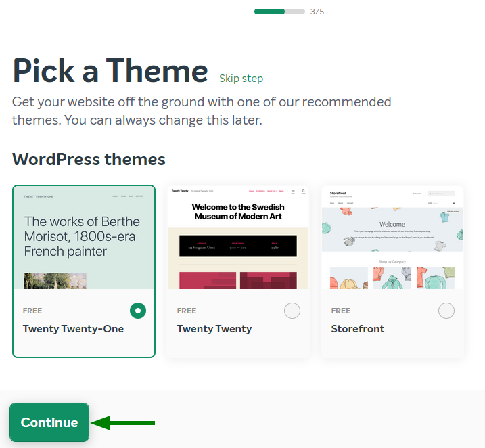Viewport: 485px width, 448px height.
Task: Click the FREE label on Storefront card
Action: [x=341, y=311]
